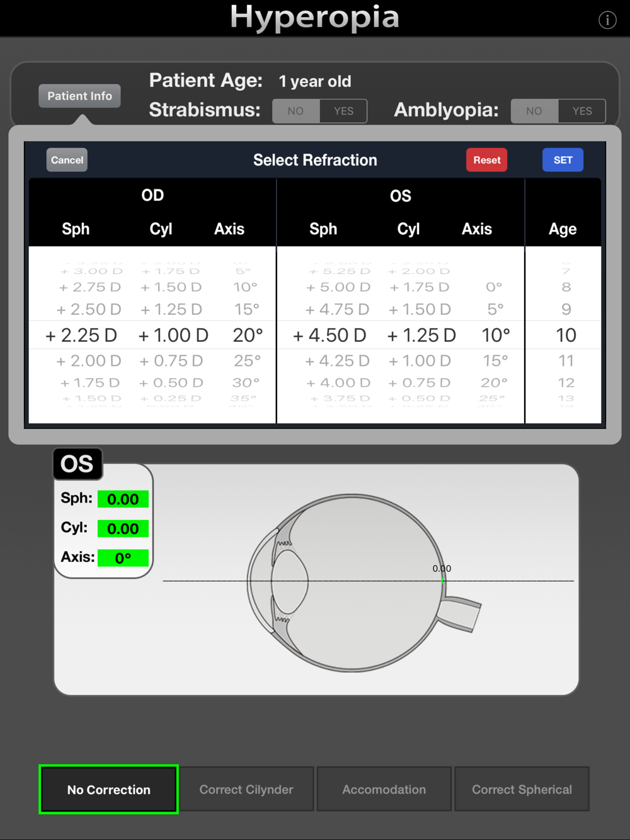Screen dimensions: 630x840
Task: Select OS sphere +4.25 D
Action: pyautogui.click(x=337, y=361)
